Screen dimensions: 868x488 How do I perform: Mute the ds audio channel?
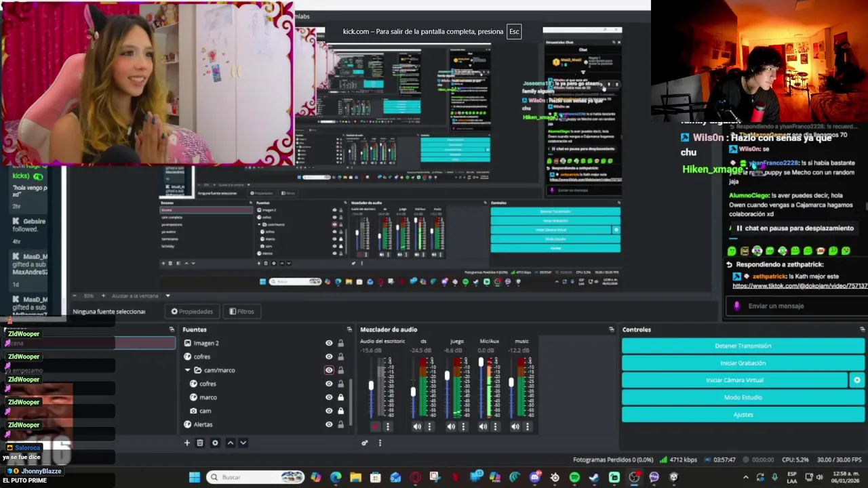[x=417, y=426]
